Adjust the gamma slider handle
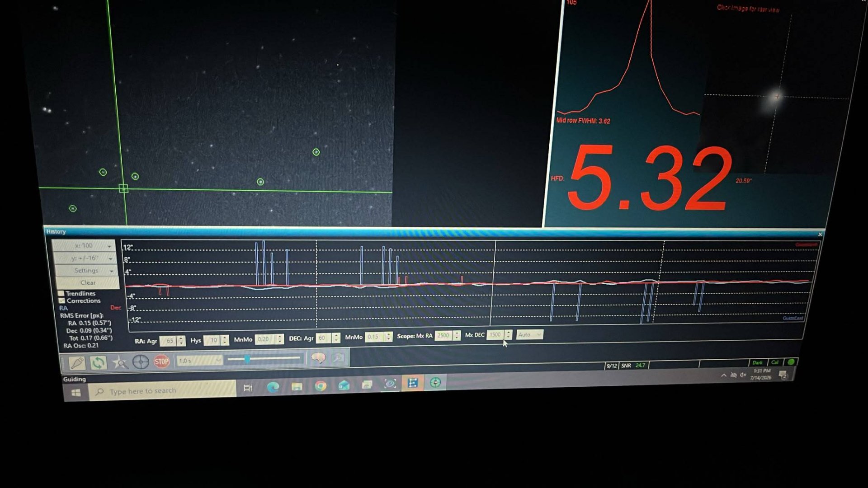 pos(247,359)
